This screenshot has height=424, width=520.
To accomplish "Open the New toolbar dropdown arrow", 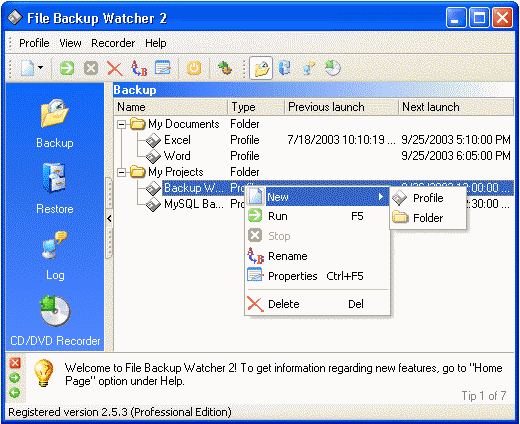I will pos(41,68).
